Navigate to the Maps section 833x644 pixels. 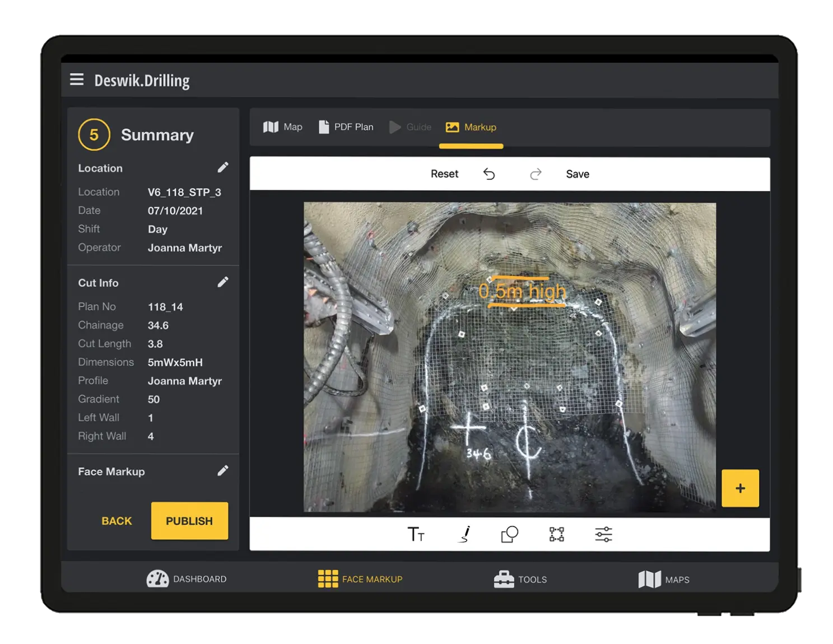click(663, 579)
